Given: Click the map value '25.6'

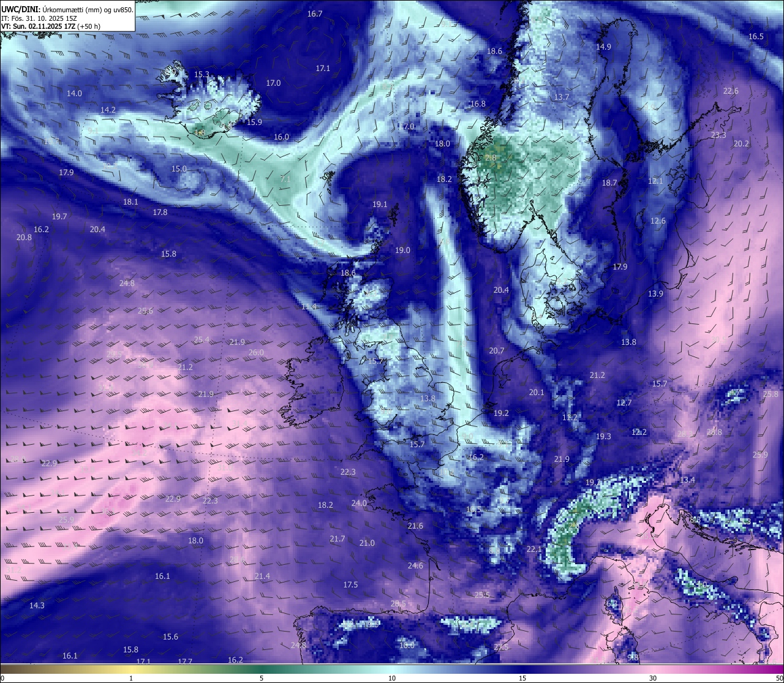Looking at the screenshot, I should [x=145, y=311].
